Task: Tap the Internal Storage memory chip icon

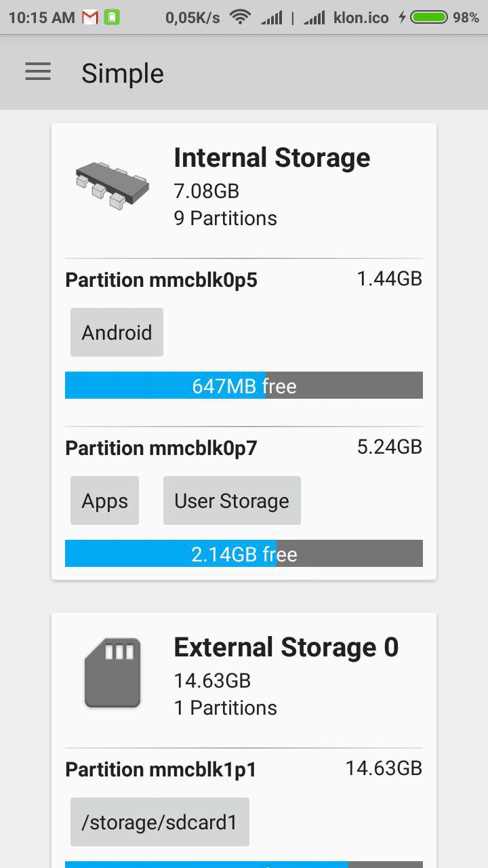Action: click(x=112, y=185)
